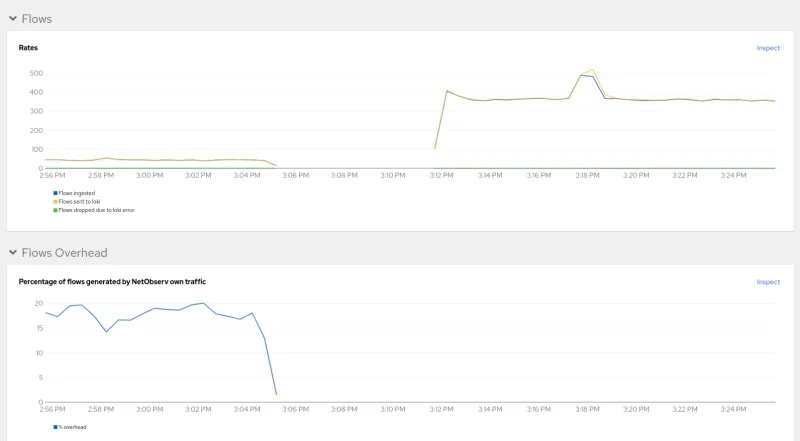Viewport: 800px width, 441px height.
Task: Click 3:10 PM x-axis label in overhead chart
Action: click(393, 409)
